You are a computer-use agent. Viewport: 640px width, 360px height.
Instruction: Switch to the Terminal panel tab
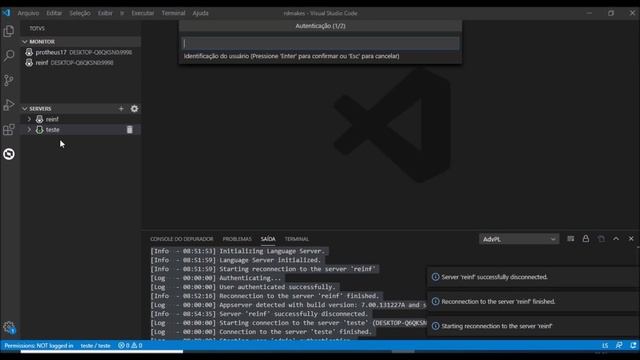297,239
